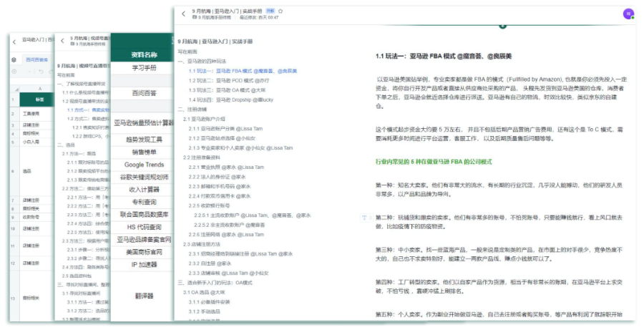Open 1.2 玩法二 POD 模式 outline entry
644x330 pixels.
click(229, 81)
